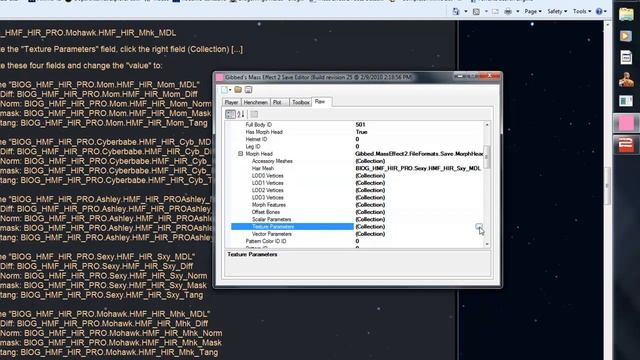640x360 pixels.
Task: Switch to the Player tab
Action: (231, 102)
